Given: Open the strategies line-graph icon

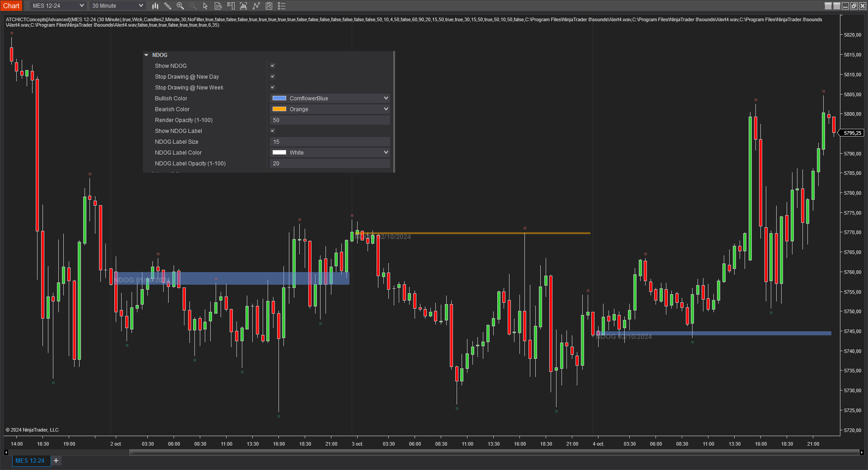Looking at the screenshot, I should coord(256,6).
